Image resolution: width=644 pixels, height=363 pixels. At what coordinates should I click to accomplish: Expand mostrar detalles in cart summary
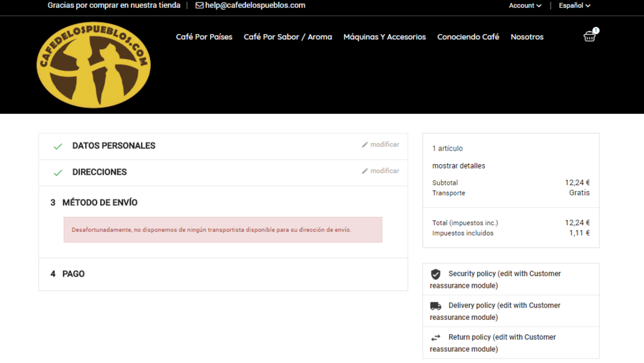pyautogui.click(x=459, y=166)
